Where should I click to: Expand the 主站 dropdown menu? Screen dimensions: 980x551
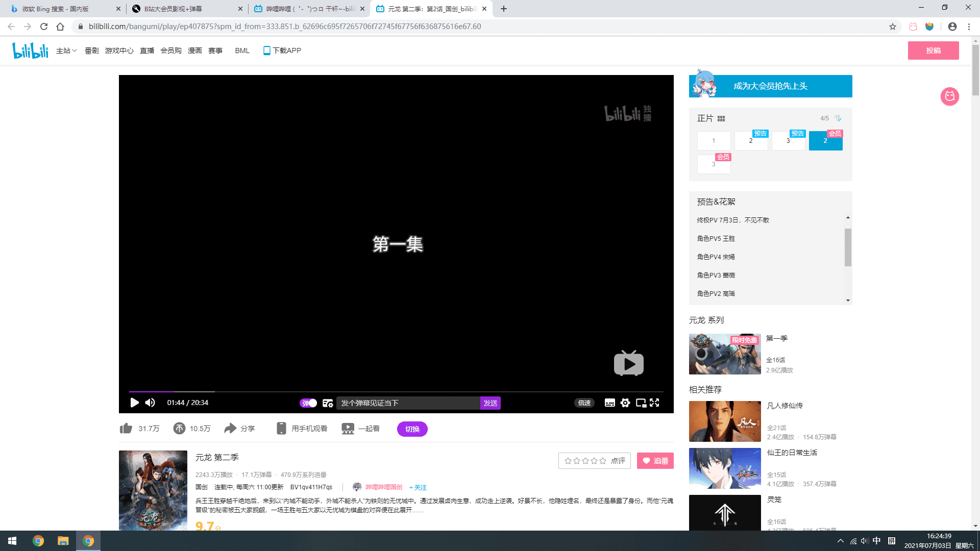click(66, 51)
